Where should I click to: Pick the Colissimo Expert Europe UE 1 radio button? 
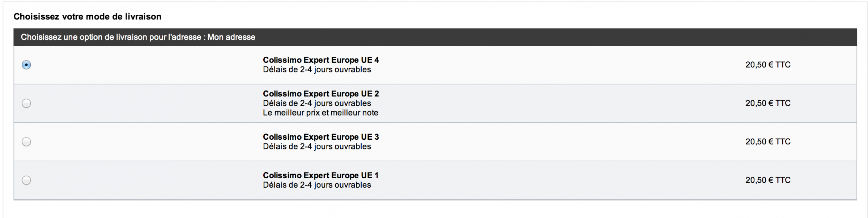26,180
